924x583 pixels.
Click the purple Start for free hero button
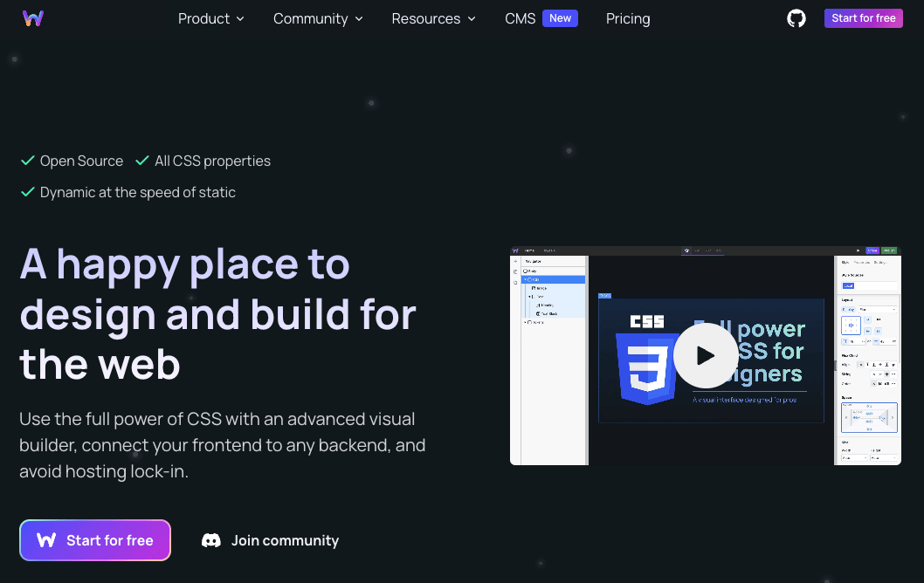(x=94, y=540)
